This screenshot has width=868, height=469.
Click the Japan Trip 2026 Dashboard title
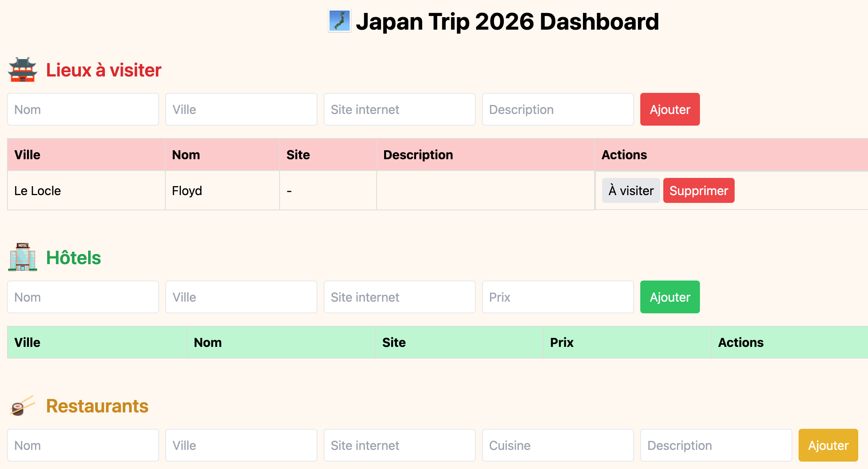pos(507,21)
